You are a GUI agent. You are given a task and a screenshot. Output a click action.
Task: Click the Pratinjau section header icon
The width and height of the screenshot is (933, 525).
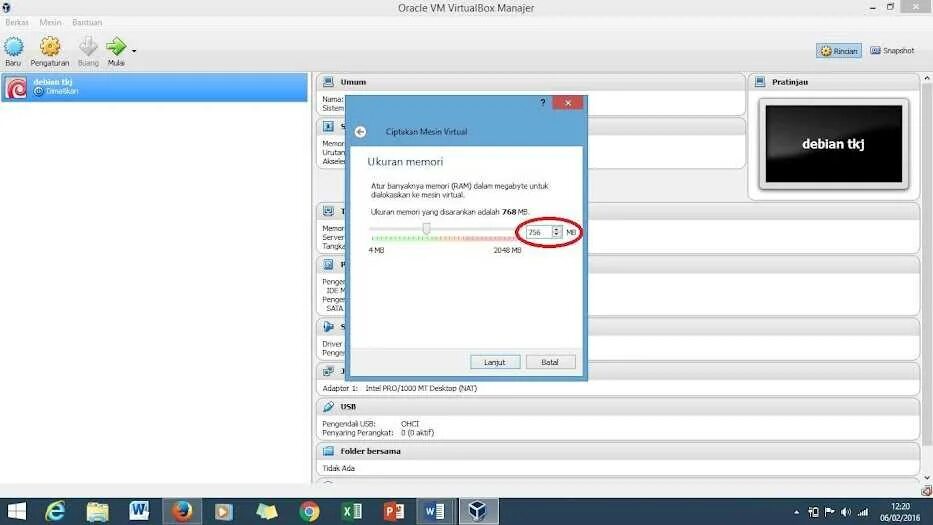760,82
